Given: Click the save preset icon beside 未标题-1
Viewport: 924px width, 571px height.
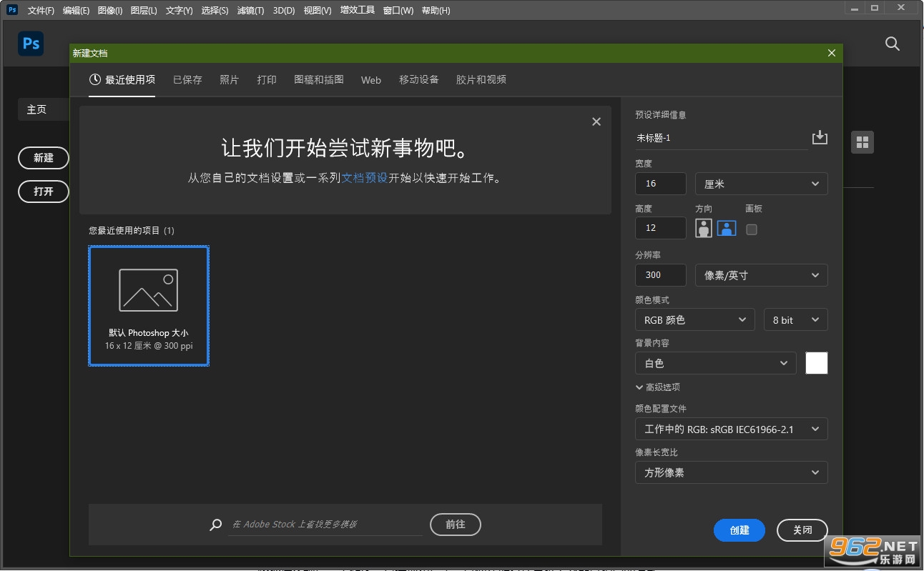Looking at the screenshot, I should (x=820, y=138).
